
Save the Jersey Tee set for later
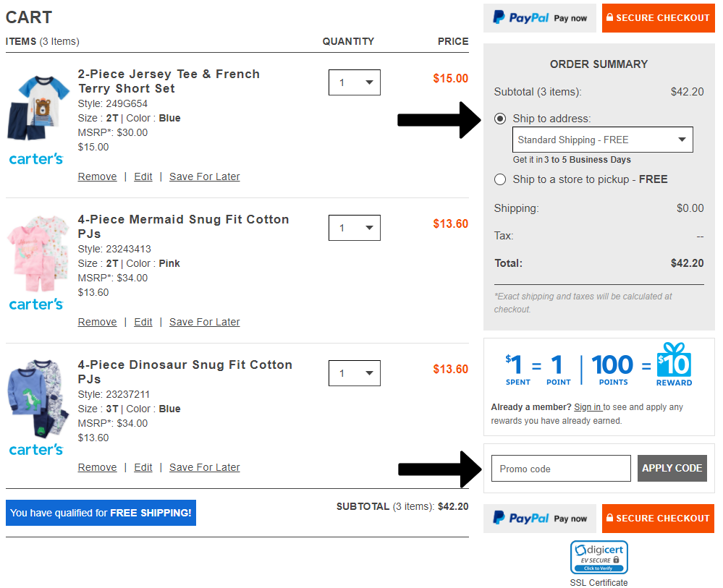(x=204, y=176)
